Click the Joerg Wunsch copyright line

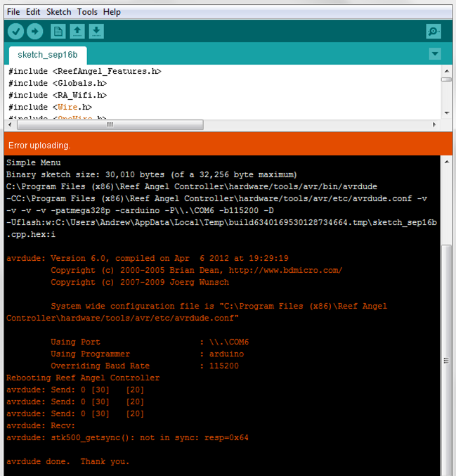tap(140, 282)
